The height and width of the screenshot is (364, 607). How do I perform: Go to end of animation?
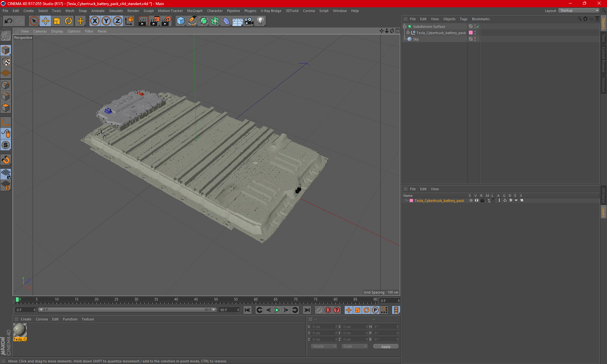click(x=307, y=310)
